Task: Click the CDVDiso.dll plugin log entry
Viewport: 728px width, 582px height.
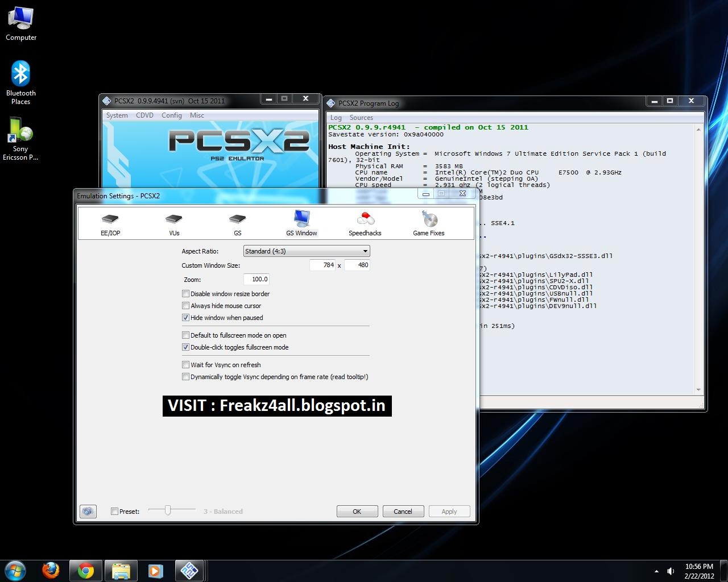Action: (537, 287)
